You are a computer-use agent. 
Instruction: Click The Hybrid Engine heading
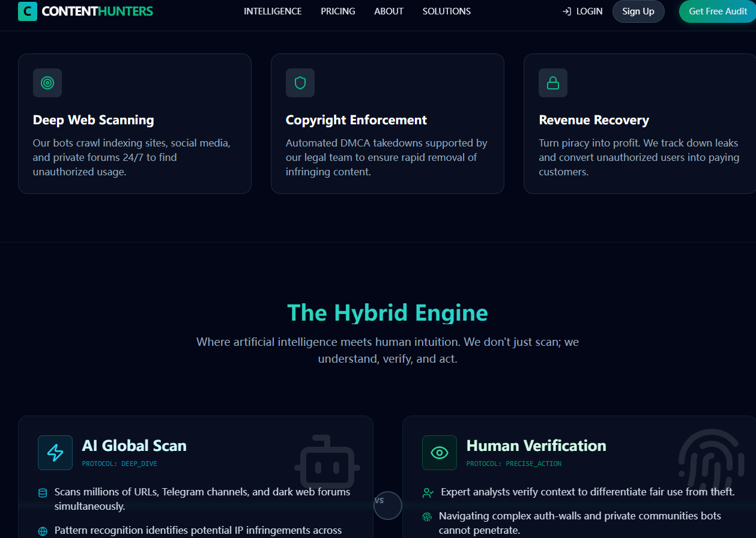pyautogui.click(x=387, y=313)
